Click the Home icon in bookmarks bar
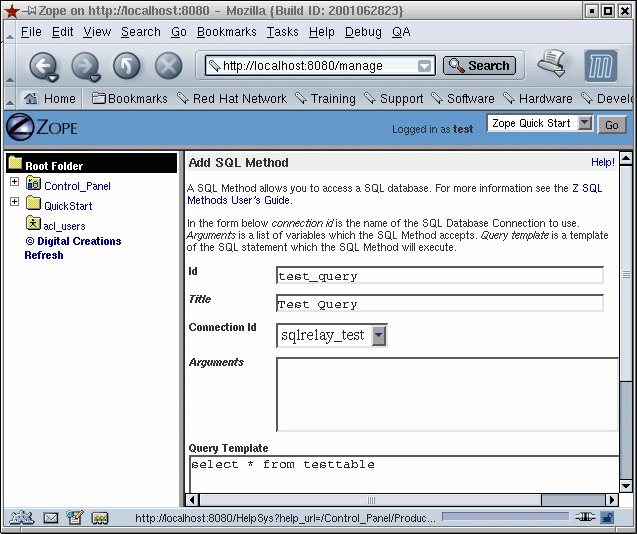 pyautogui.click(x=31, y=99)
